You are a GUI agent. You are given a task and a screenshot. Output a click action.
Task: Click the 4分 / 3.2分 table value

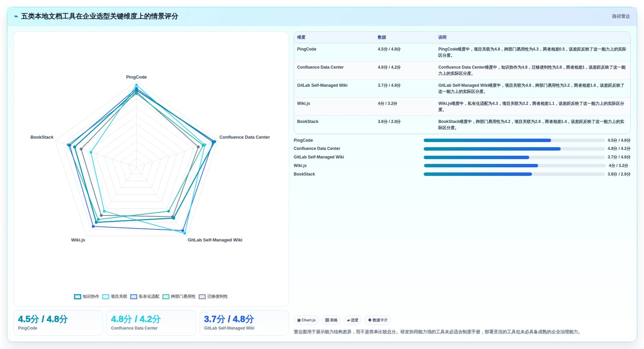(387, 103)
